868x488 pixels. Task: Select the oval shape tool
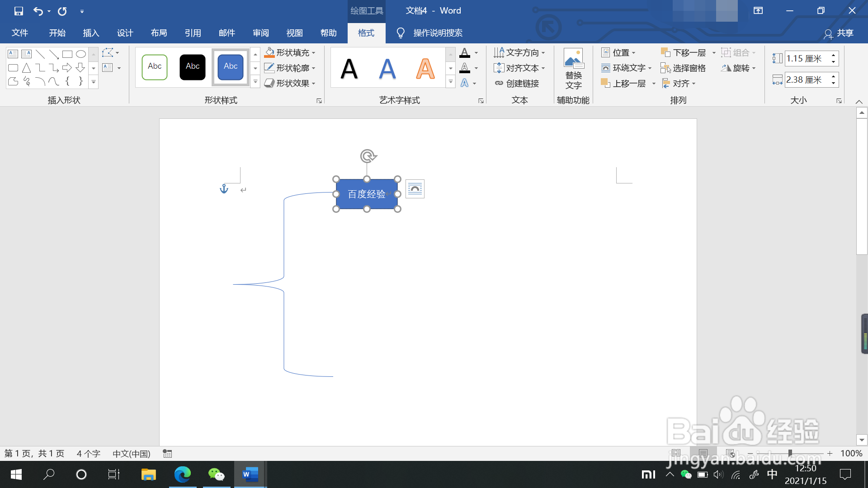pos(81,54)
